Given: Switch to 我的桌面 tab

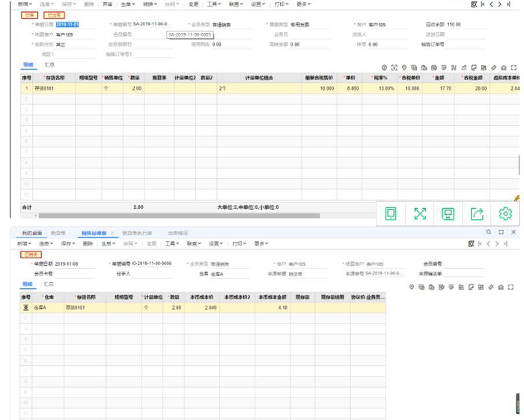Looking at the screenshot, I should pos(32,233).
